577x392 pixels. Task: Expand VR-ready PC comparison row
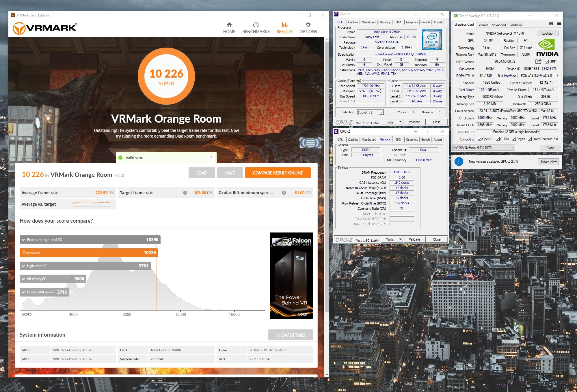(53, 279)
